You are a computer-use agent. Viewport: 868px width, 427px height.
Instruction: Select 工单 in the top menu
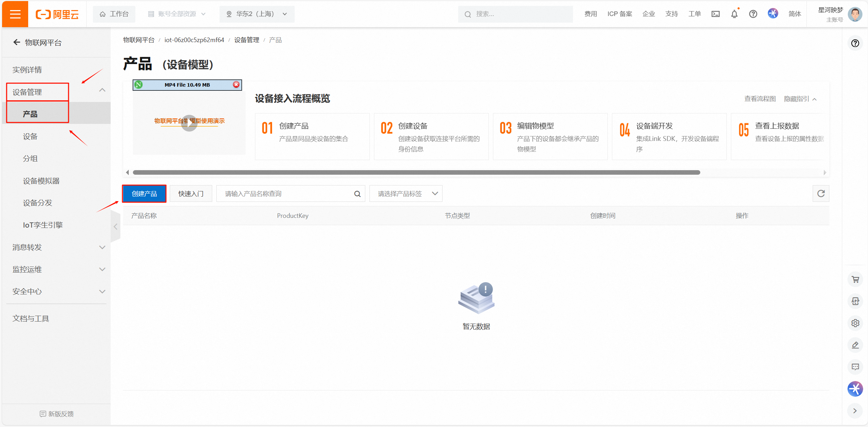point(694,14)
